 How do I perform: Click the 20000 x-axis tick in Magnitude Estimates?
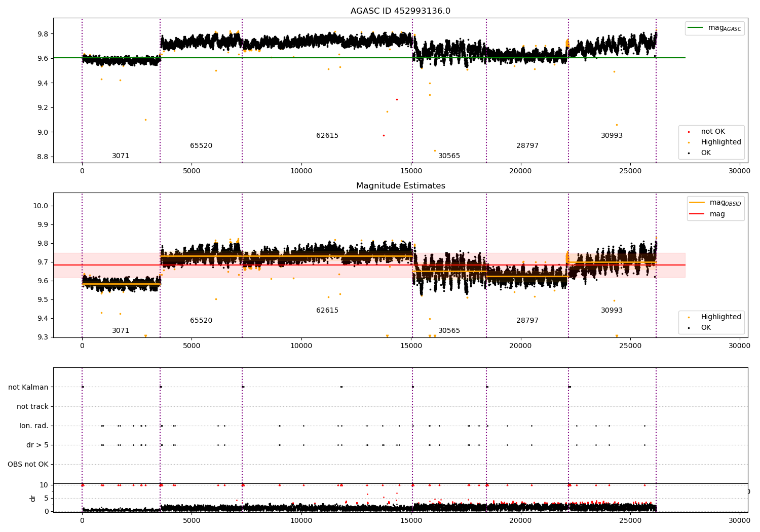pyautogui.click(x=520, y=346)
